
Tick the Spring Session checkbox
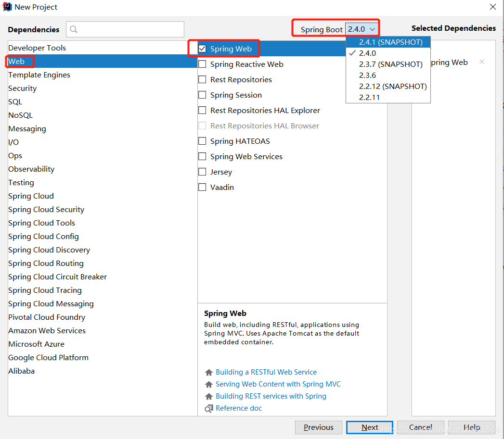[202, 95]
